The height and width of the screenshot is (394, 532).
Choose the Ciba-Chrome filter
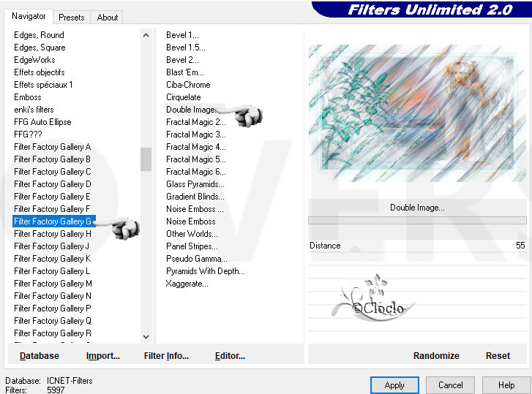pos(188,85)
